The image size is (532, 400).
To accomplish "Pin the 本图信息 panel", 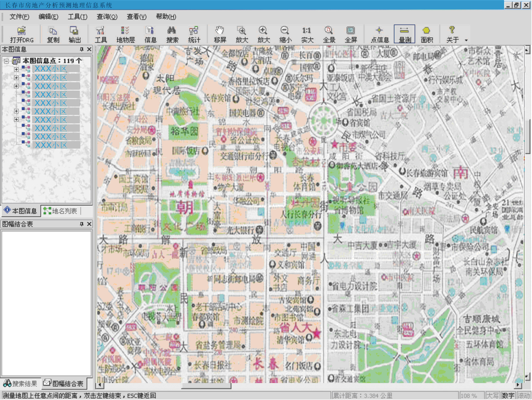I will click(82, 49).
